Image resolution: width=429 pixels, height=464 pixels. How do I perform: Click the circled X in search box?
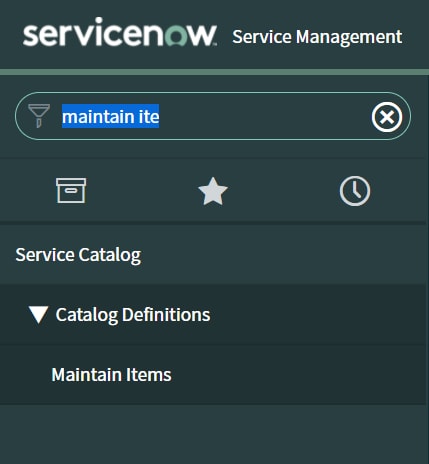[387, 117]
